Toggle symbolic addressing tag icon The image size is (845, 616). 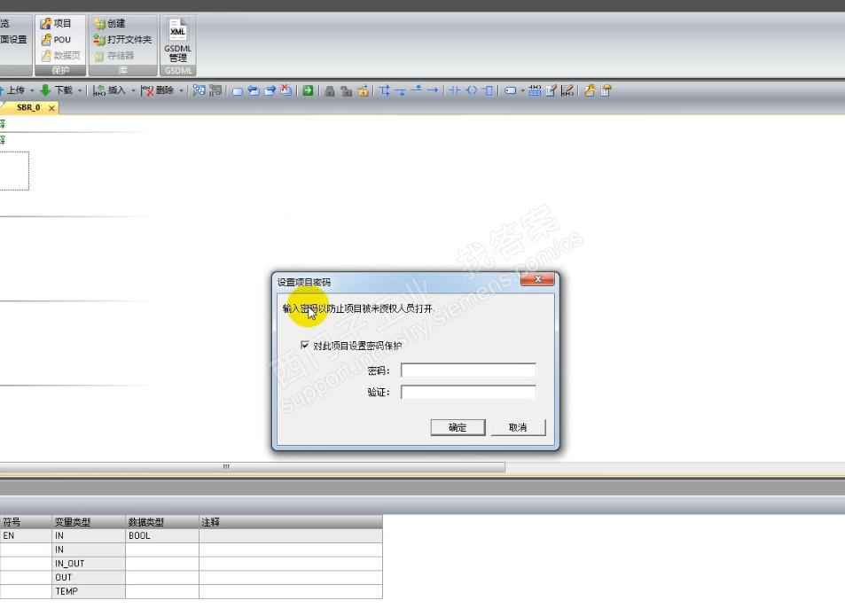point(510,90)
